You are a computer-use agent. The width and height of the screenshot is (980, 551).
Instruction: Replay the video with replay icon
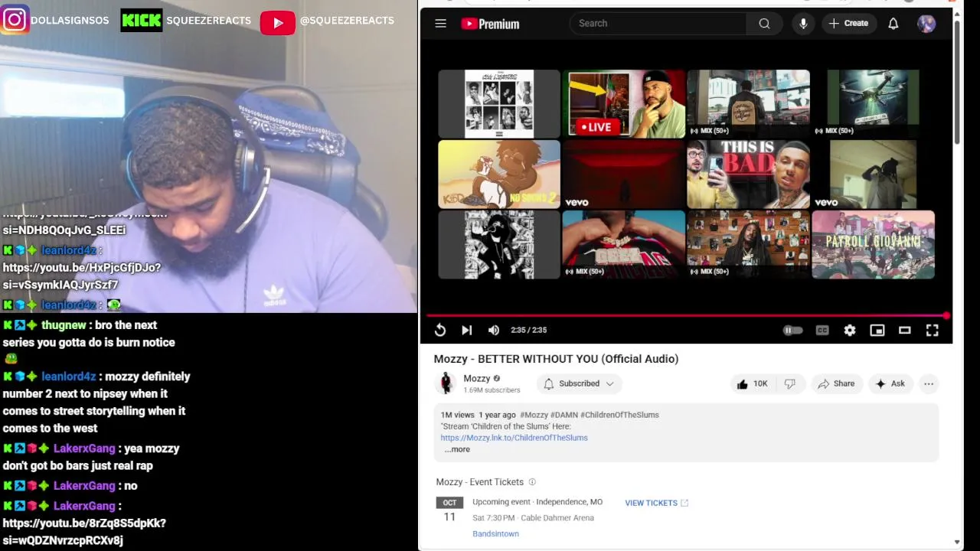coord(440,330)
